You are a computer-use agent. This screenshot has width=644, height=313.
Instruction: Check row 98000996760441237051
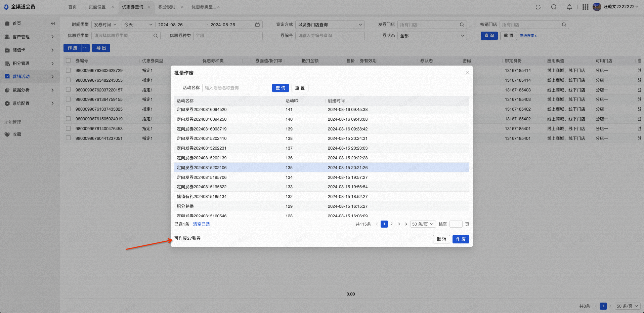69,138
